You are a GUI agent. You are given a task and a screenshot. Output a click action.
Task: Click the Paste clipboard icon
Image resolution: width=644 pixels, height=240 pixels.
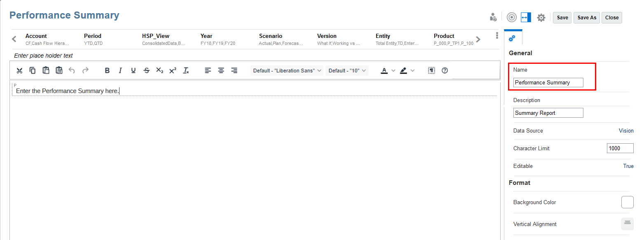[x=46, y=70]
